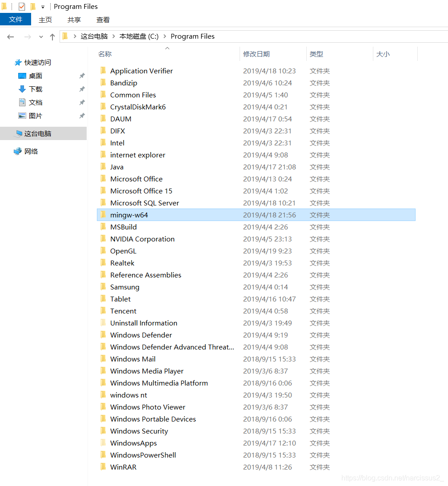Viewport: 448px width, 486px height.
Task: Select the Microsoft SQL Server folder name
Action: 145,203
